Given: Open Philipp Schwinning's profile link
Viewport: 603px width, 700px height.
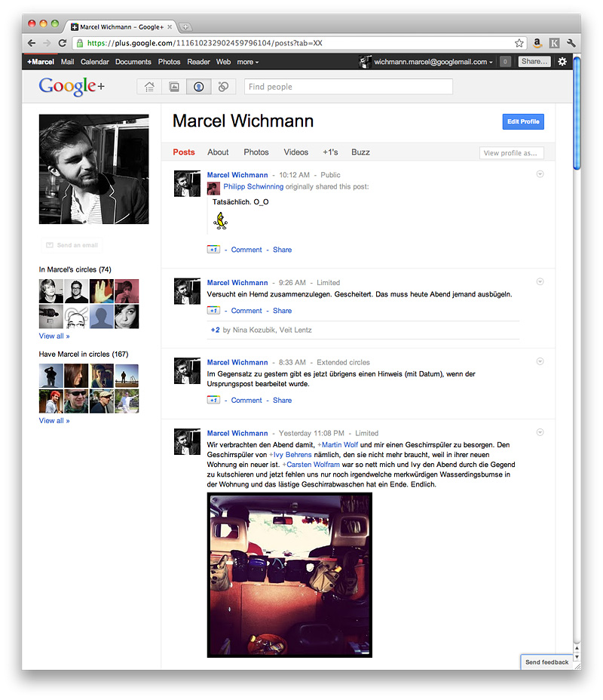Looking at the screenshot, I should (253, 186).
